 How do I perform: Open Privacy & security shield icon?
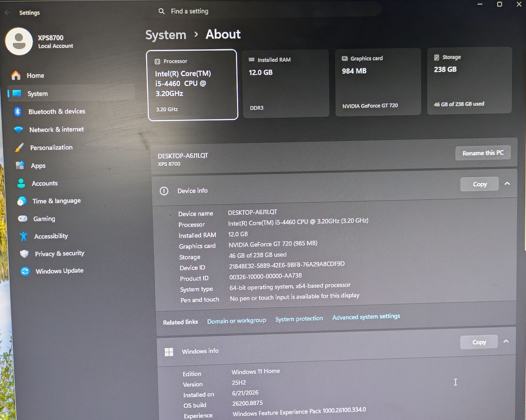click(x=24, y=254)
